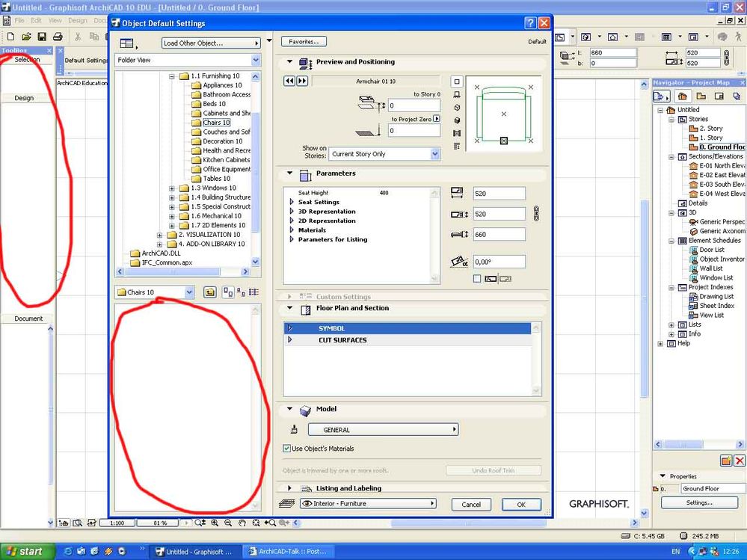Switch library browser to list view
Screen dimensions: 747x560
click(254, 292)
